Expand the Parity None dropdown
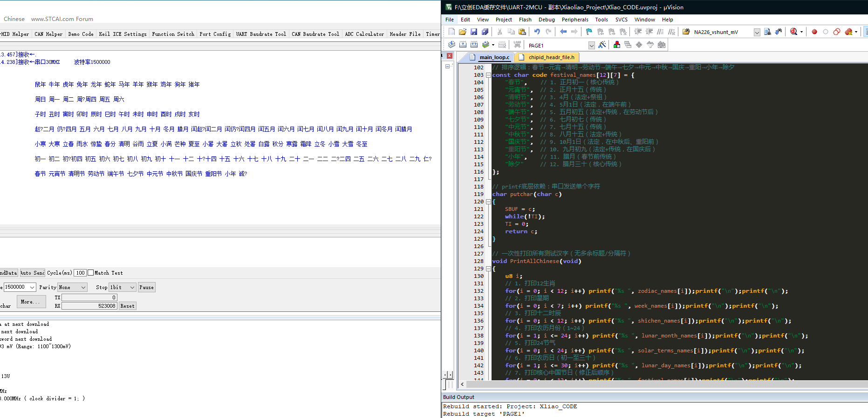Screen dimensions: 868x418 pos(83,287)
